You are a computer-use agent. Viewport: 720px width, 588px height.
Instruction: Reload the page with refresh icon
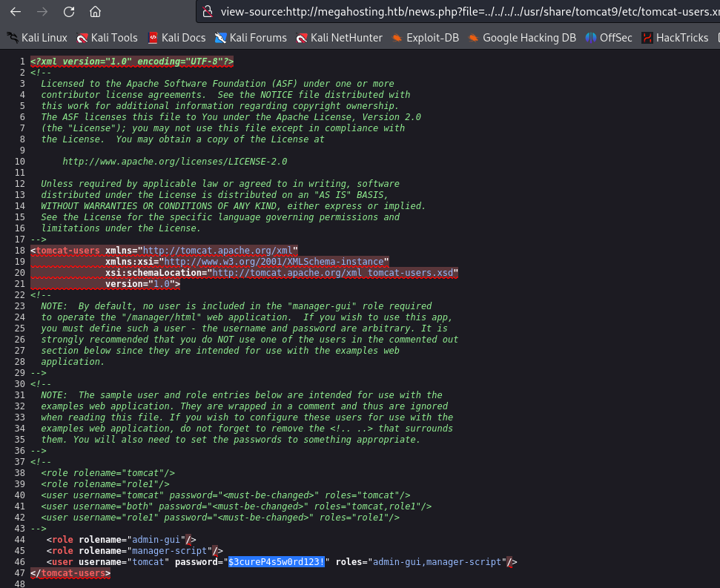pos(69,12)
